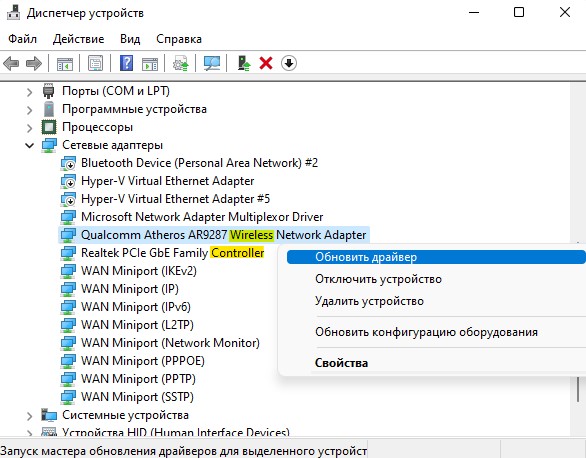Screen dimensions: 586x458
Task: Click Свойства in the context menu
Action: pos(341,363)
